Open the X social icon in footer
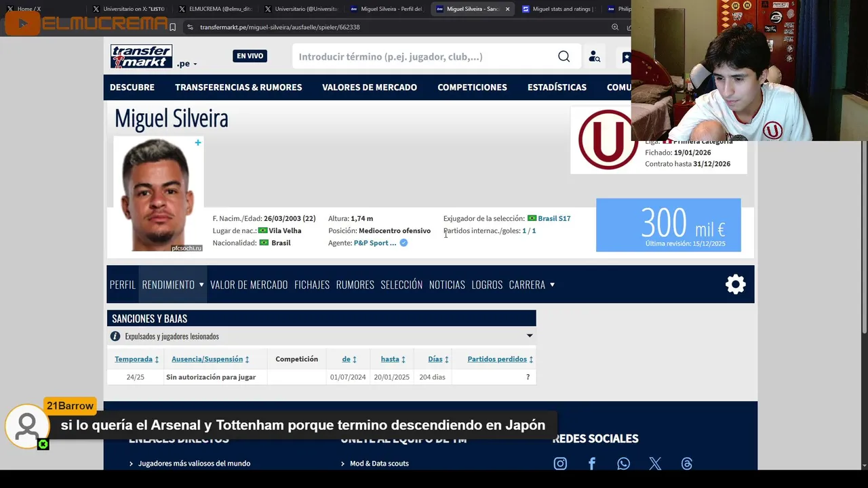 coord(655,464)
